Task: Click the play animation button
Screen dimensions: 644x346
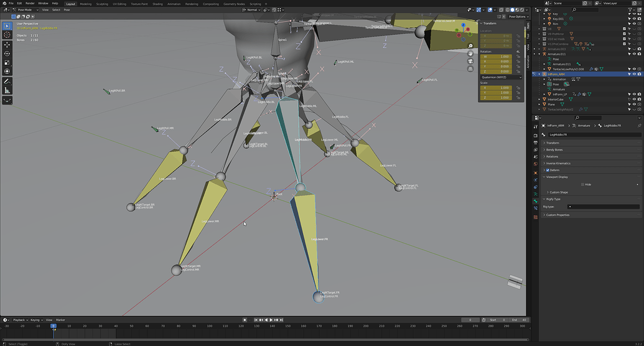Action: coord(271,320)
